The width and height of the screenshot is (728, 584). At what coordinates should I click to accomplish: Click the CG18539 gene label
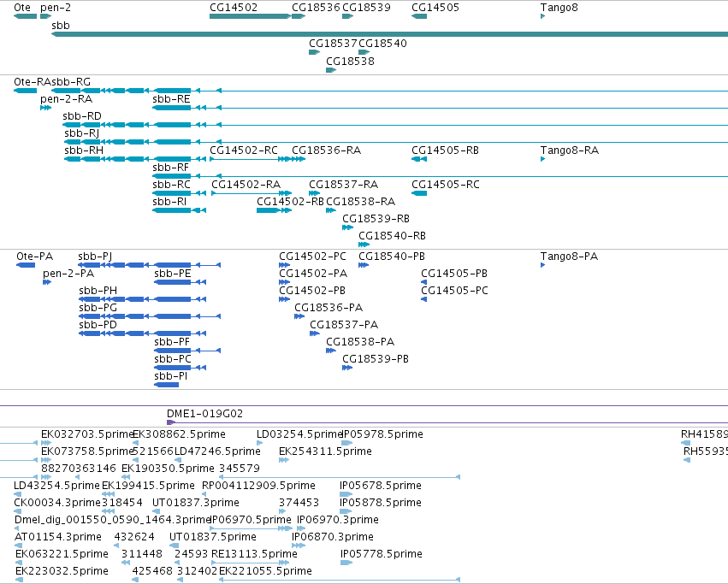366,8
